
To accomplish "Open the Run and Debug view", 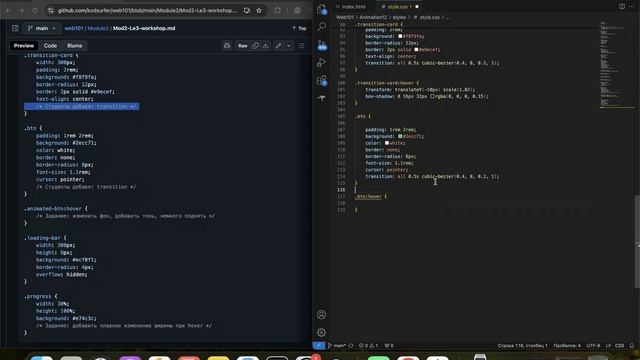I will click(x=322, y=62).
